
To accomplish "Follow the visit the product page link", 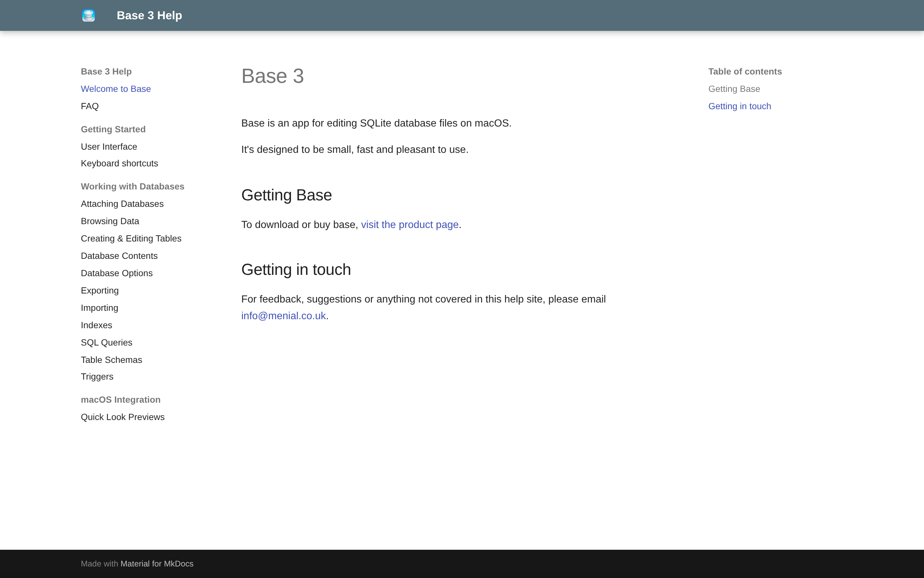I will [x=410, y=224].
